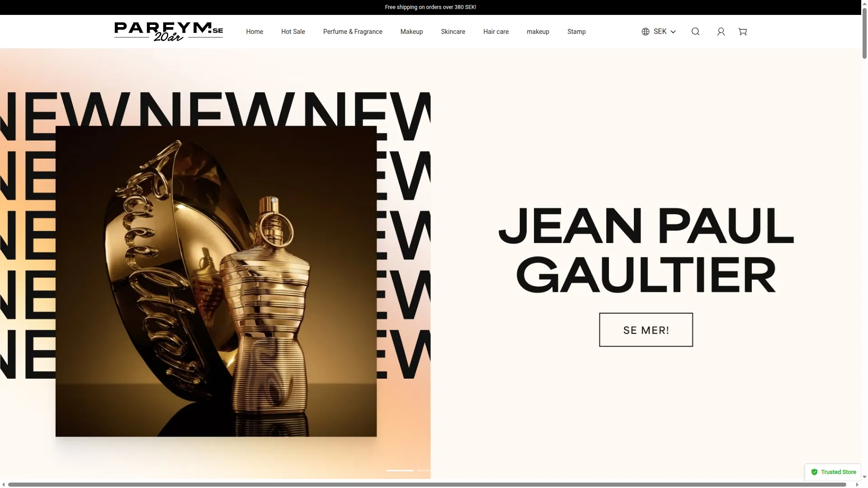Navigate to the Hair care menu

pyautogui.click(x=496, y=32)
